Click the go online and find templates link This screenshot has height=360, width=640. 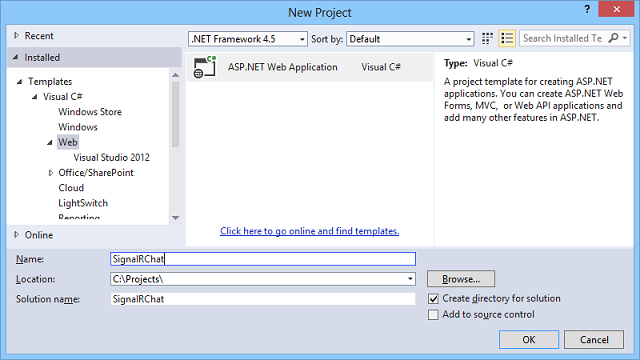pos(309,231)
